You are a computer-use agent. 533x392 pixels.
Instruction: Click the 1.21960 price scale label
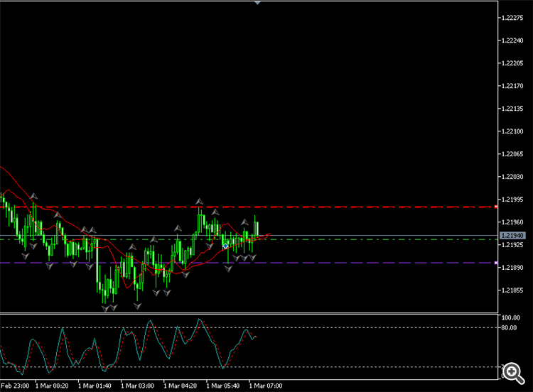(512, 222)
